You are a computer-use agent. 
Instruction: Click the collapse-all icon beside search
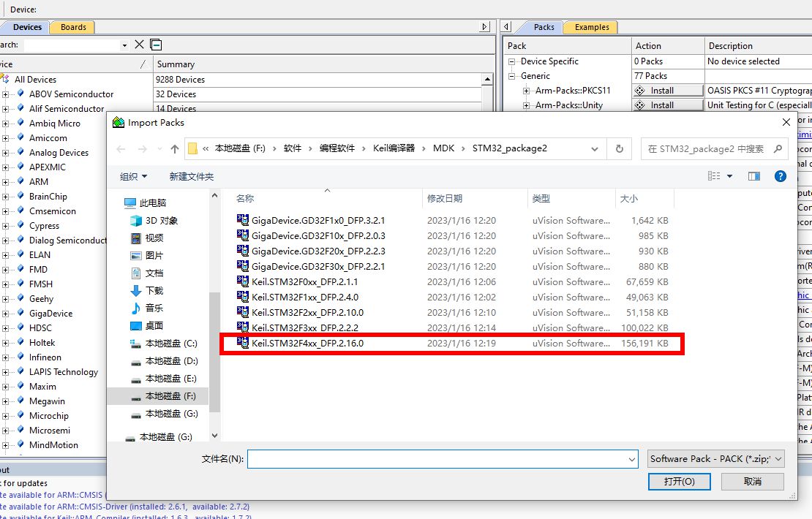tap(156, 45)
